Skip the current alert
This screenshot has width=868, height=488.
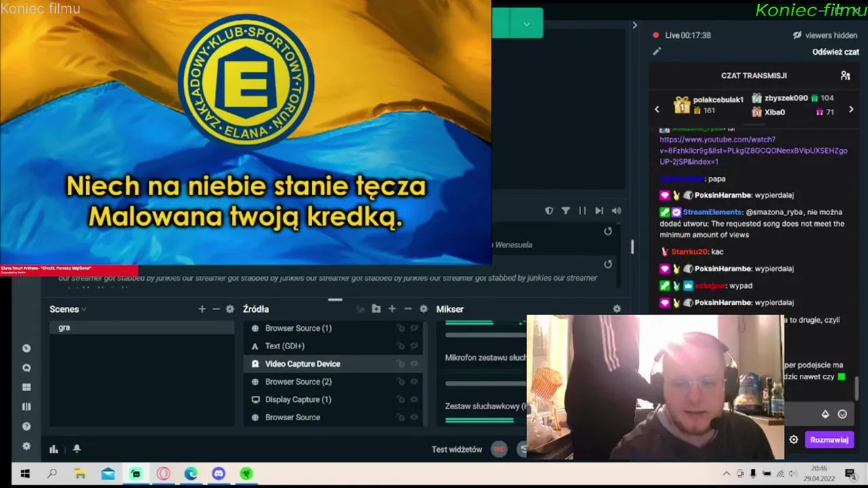pos(599,211)
